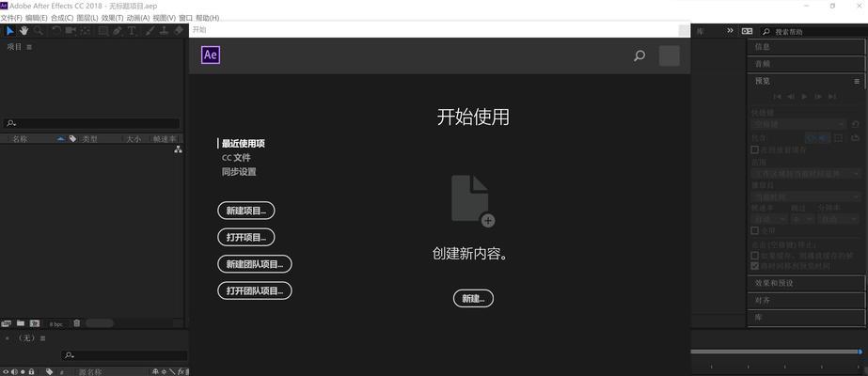Image resolution: width=868 pixels, height=376 pixels.
Task: Select the Brush tool
Action: pos(150,30)
